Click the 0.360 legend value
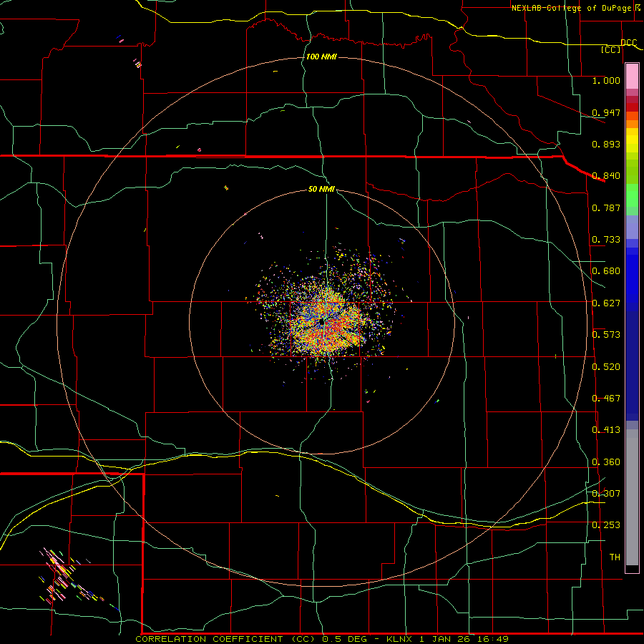The image size is (644, 644). coord(606,462)
